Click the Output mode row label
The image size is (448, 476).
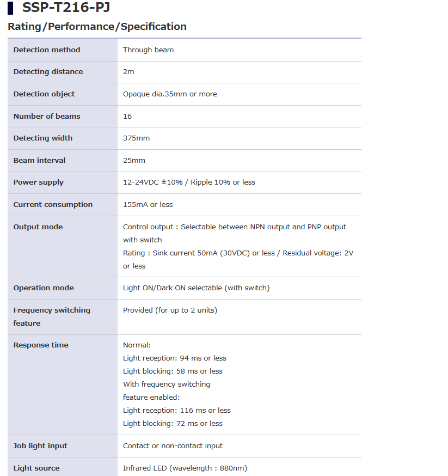click(x=38, y=227)
